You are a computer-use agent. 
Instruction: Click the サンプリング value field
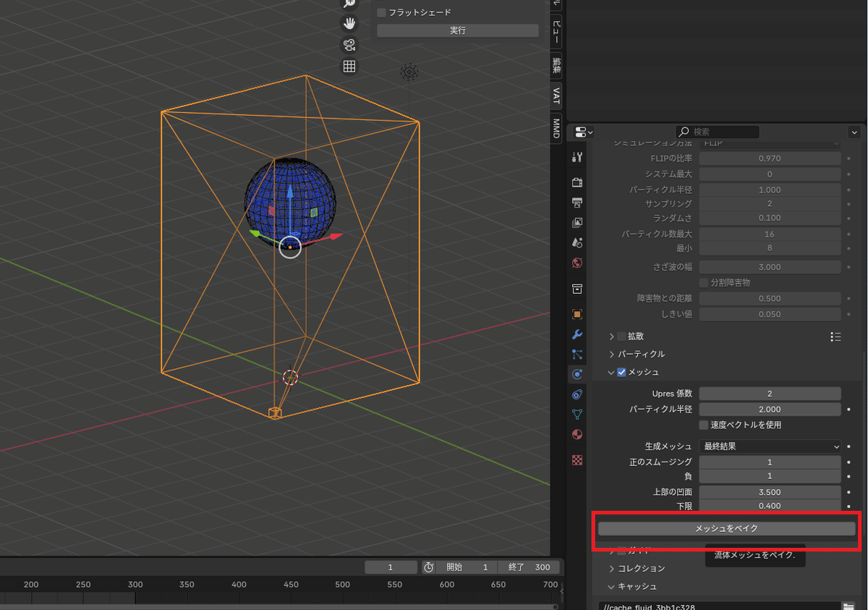[770, 204]
